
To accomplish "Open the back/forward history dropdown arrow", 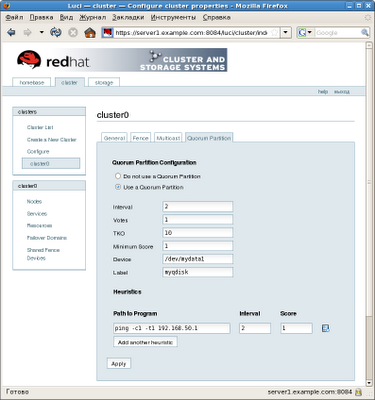I will pos(41,32).
